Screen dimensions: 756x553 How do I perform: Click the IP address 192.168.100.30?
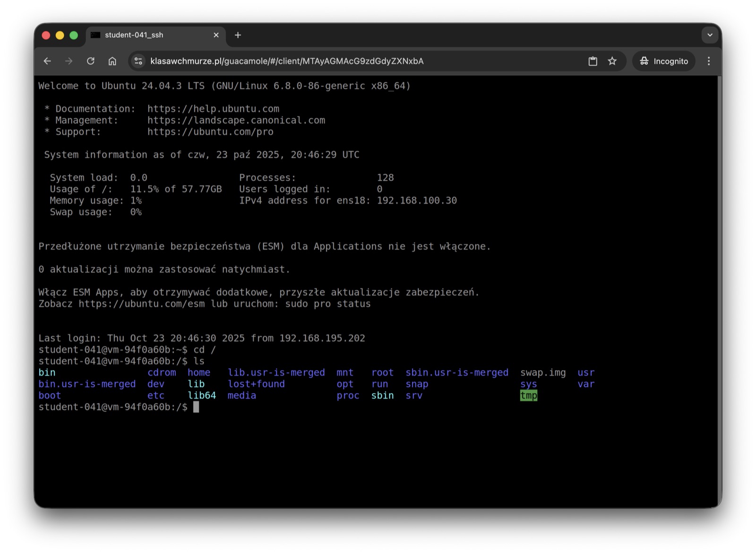(x=417, y=200)
